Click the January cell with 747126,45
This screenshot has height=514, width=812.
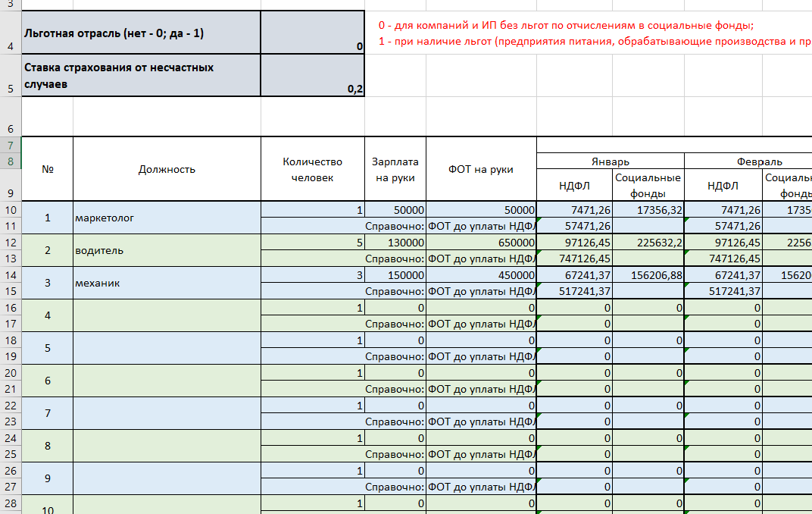tap(574, 259)
